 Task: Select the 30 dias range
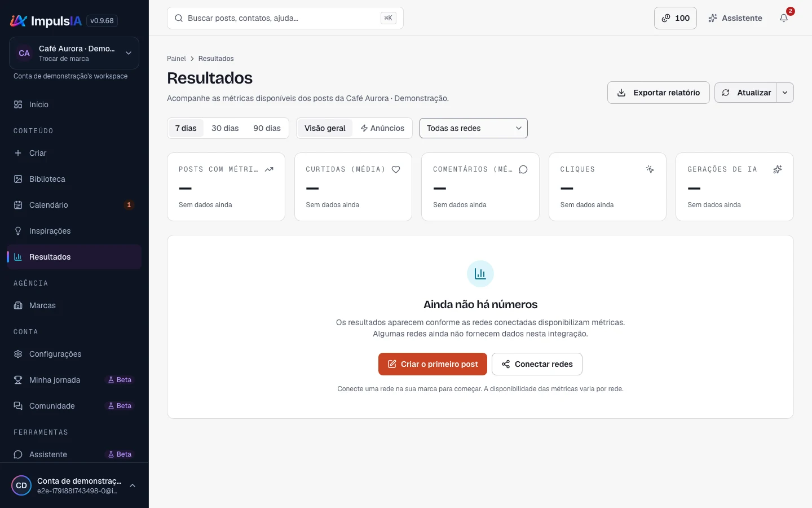(225, 128)
